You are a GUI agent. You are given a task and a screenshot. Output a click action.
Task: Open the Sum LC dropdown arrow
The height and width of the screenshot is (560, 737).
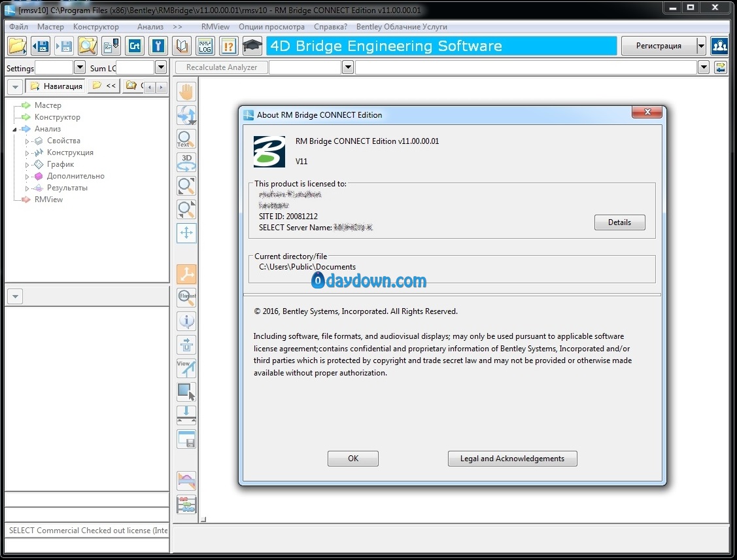161,67
